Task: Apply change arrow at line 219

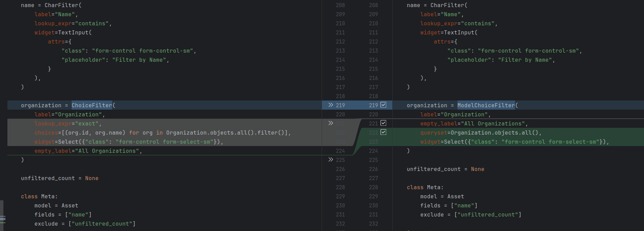Action: [330, 105]
